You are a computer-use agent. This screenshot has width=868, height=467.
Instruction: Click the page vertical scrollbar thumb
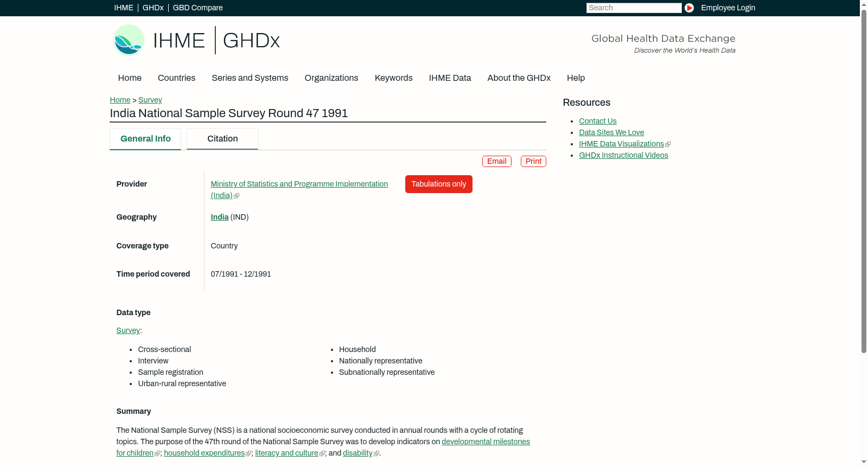coord(864,181)
